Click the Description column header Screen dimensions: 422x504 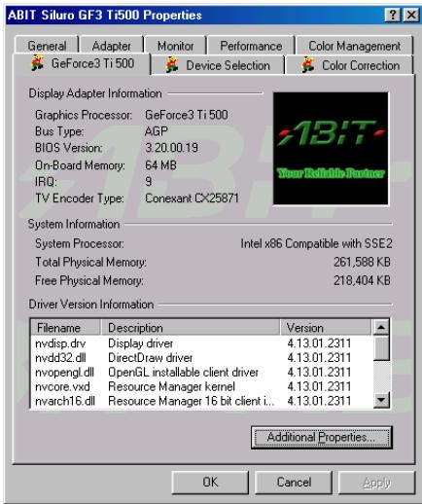pos(191,328)
